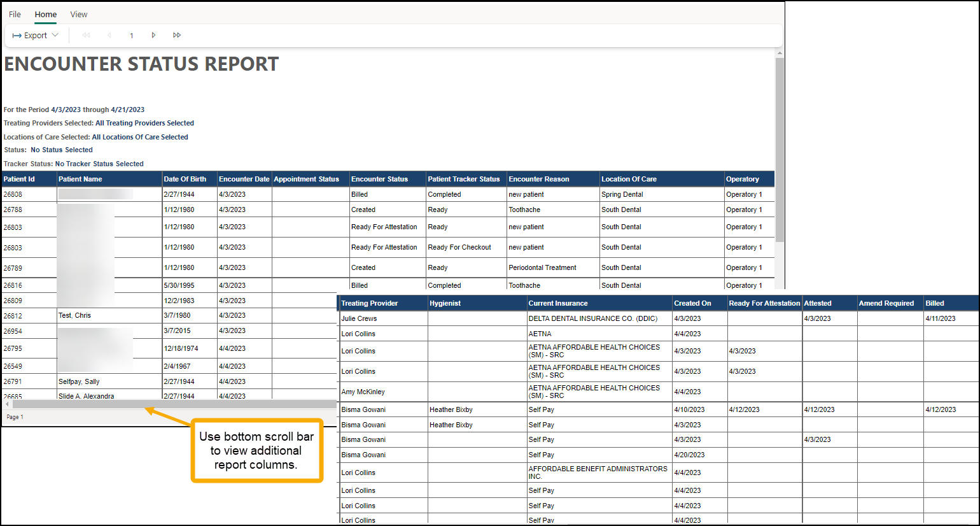Click the scroll left arrow at bottom
The image size is (980, 526).
tap(8, 404)
